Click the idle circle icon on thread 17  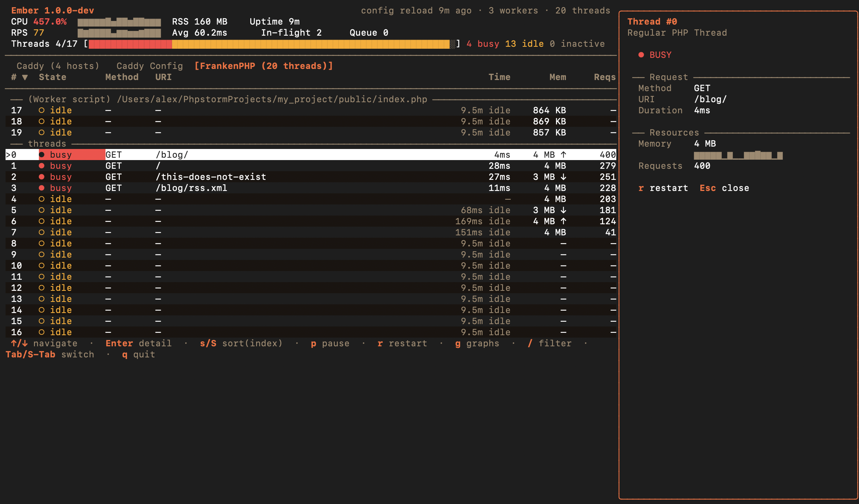41,110
